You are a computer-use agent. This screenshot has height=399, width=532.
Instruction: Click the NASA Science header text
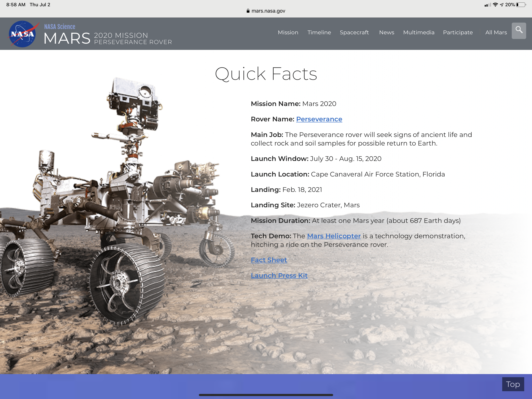point(60,26)
